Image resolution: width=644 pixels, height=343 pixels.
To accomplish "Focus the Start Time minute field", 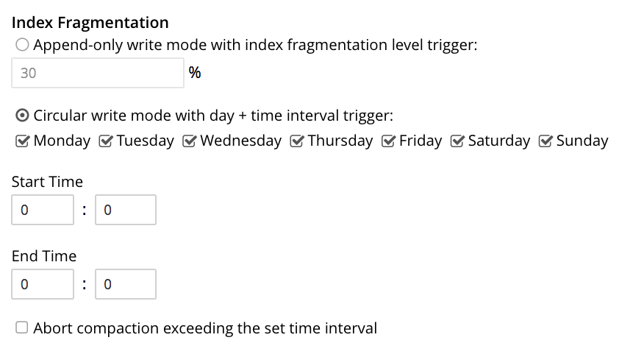I will [125, 210].
